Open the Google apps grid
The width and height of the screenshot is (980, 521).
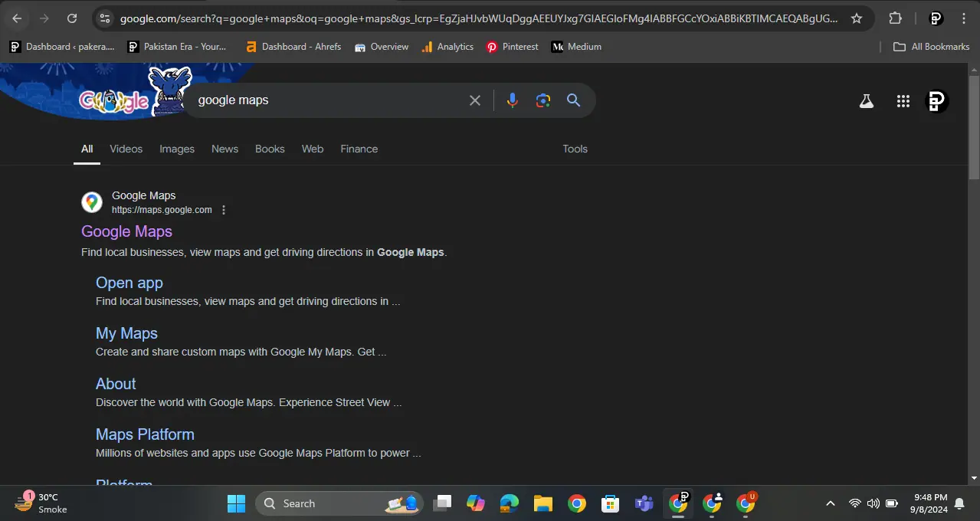903,101
